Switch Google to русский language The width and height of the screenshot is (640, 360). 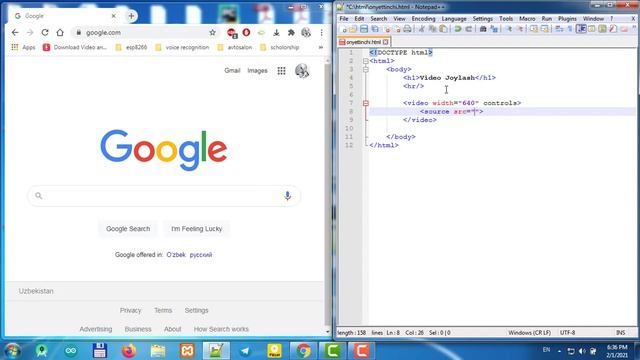click(x=201, y=255)
